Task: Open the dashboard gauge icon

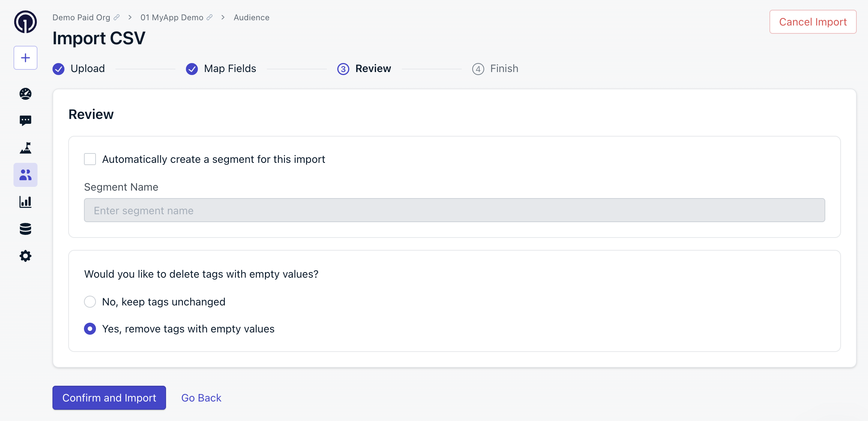Action: point(25,94)
